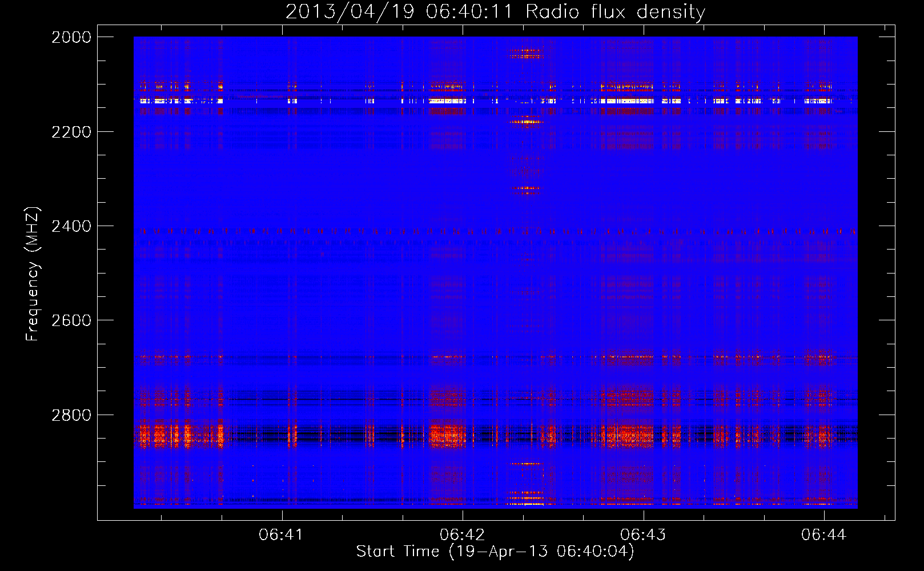924x571 pixels.
Task: Select the 2800 frequency tick label
Action: click(71, 415)
